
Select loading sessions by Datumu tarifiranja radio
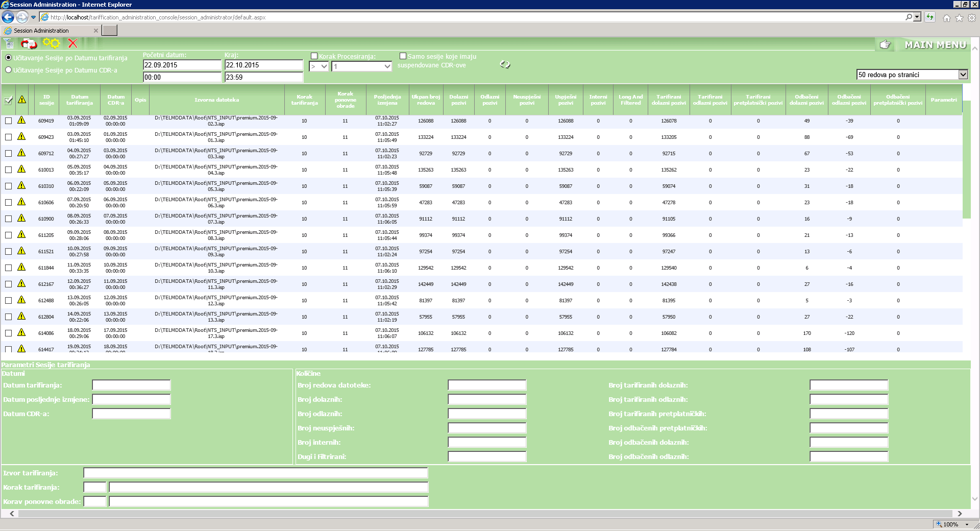point(8,58)
